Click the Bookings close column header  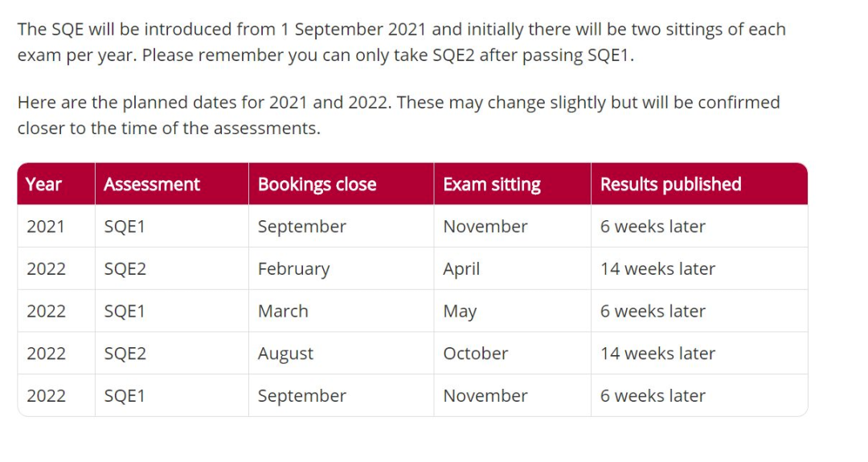coord(317,184)
